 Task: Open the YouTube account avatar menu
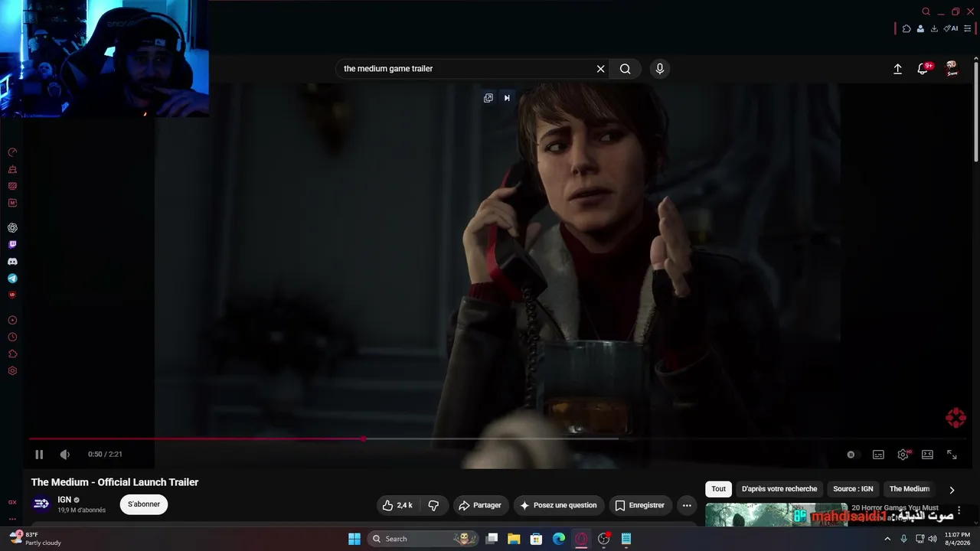[x=952, y=69]
